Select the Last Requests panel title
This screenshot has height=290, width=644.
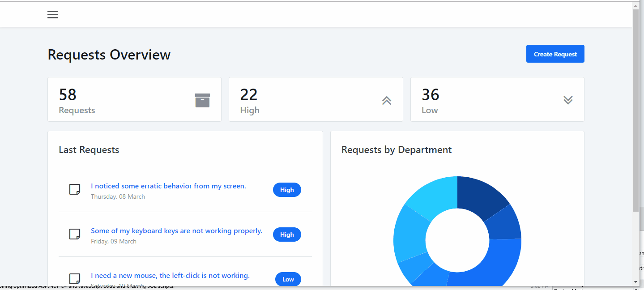[x=89, y=149]
